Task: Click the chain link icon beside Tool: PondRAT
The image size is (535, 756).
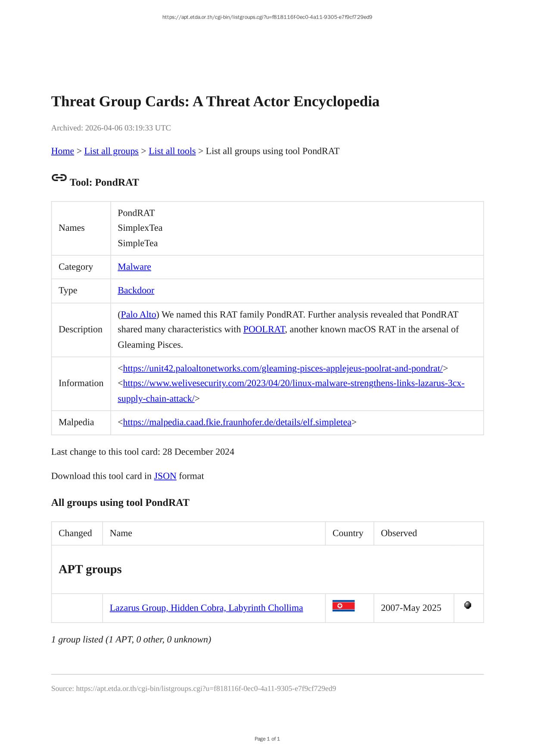Action: coord(59,178)
